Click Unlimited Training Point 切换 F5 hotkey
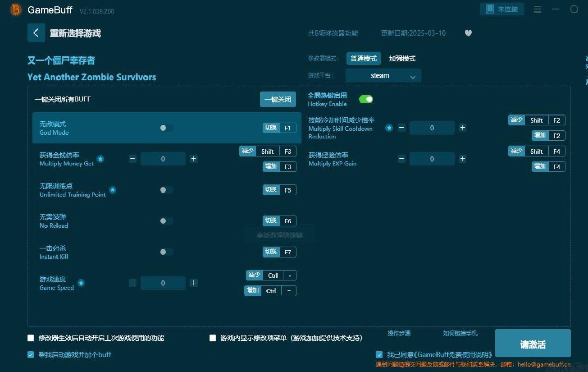This screenshot has height=372, width=588. 279,190
